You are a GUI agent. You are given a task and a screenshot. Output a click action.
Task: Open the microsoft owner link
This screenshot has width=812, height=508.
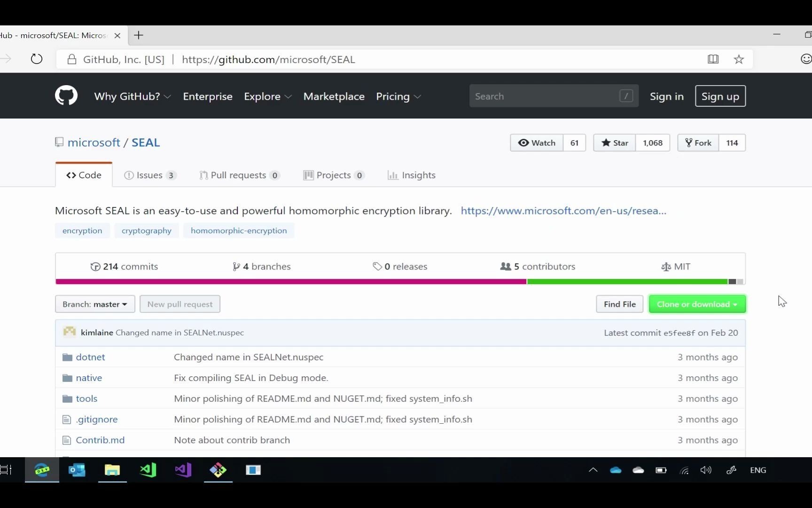[94, 143]
